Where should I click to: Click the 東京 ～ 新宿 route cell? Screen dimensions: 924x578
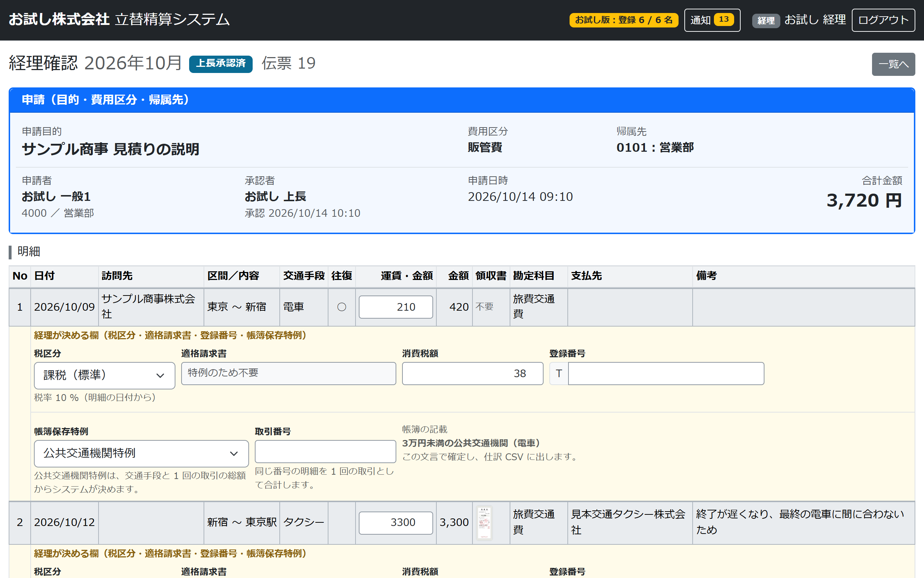(237, 307)
